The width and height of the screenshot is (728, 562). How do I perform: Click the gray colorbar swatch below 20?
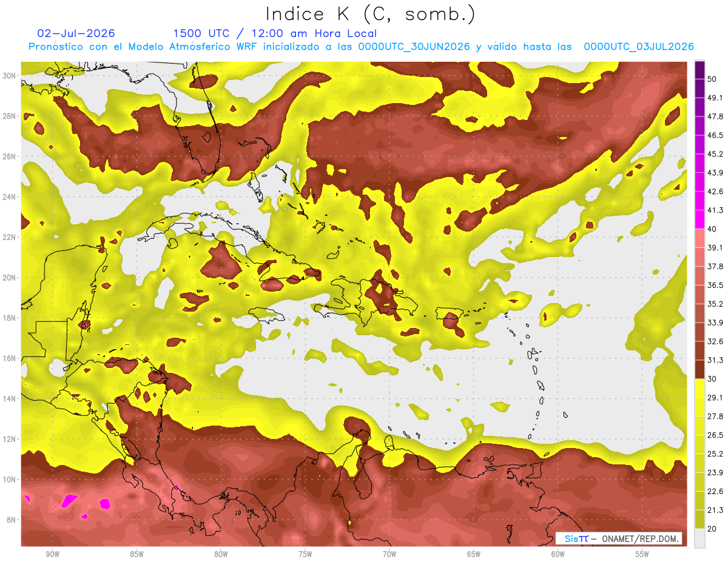tap(699, 538)
